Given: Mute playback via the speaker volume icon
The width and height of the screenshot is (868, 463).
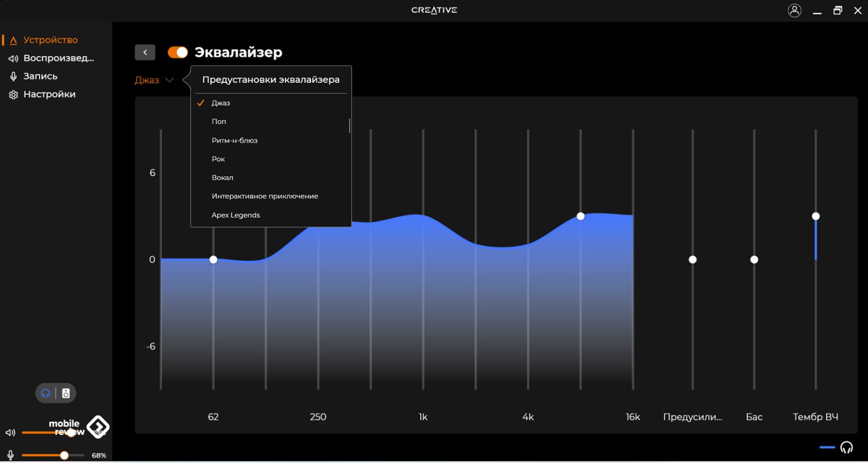Looking at the screenshot, I should tap(10, 433).
